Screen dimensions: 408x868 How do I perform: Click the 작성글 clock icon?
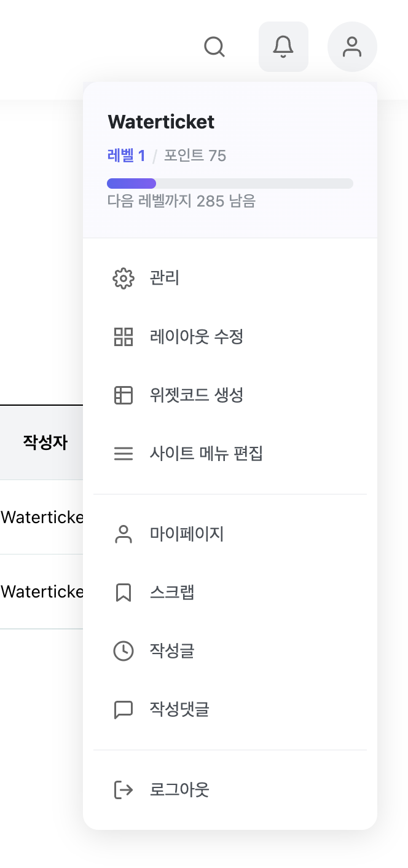[x=124, y=650]
